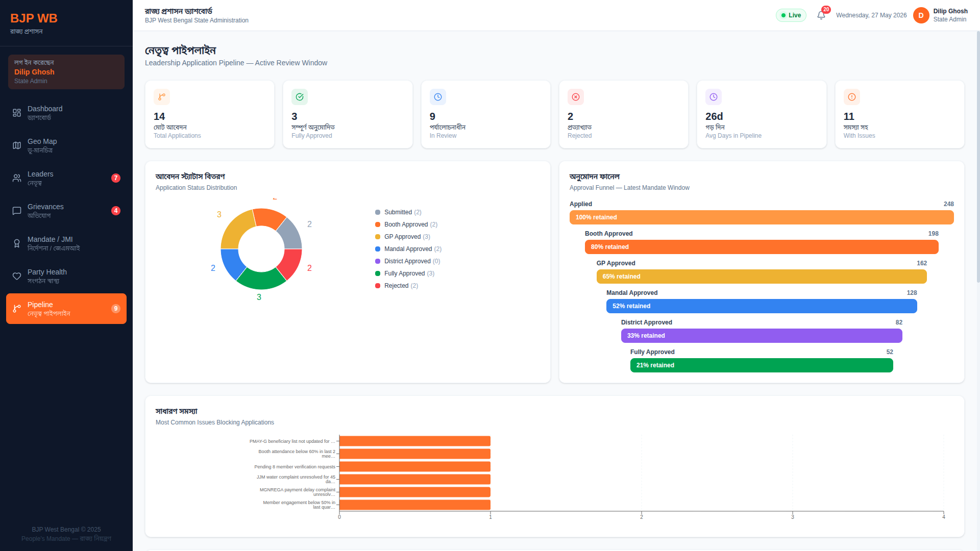
Task: Click the Live status badge
Action: [791, 15]
